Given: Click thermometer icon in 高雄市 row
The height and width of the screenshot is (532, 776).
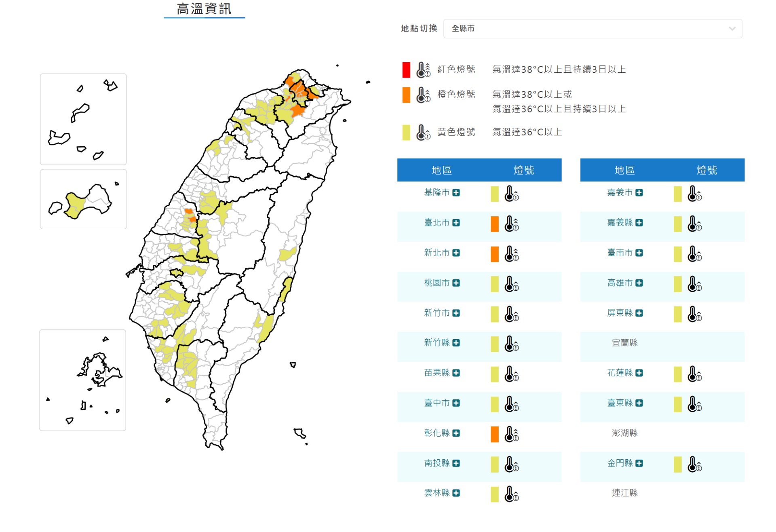Looking at the screenshot, I should [694, 284].
